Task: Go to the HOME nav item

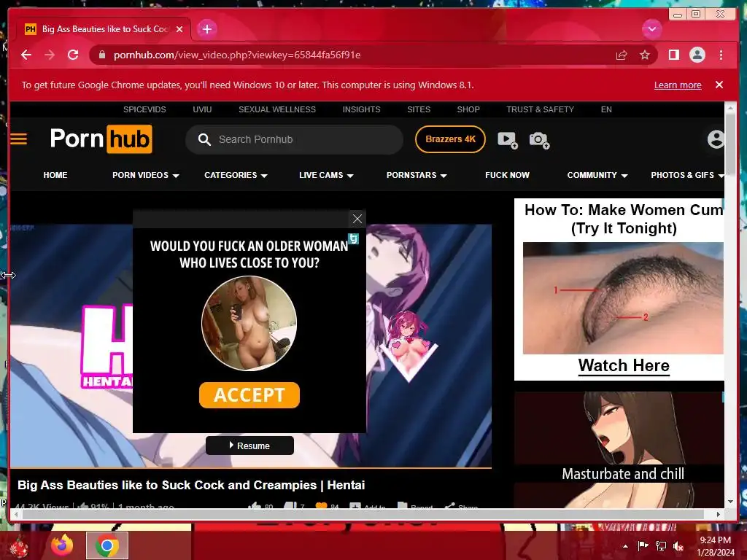Action: 55,175
